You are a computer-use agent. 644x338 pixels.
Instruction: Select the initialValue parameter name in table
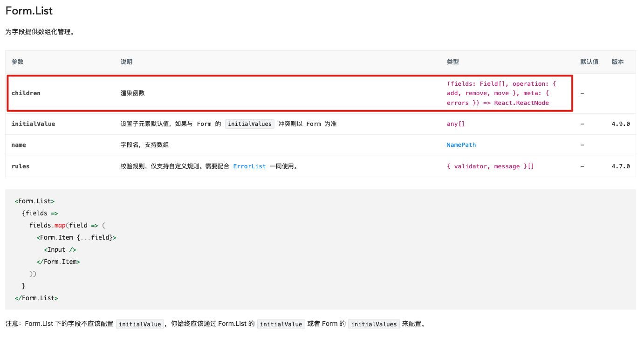click(33, 124)
